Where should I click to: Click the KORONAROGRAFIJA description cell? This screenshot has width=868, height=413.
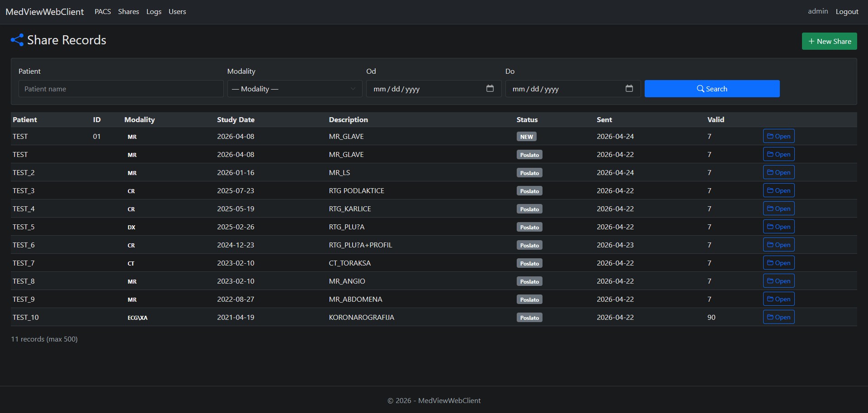point(362,317)
